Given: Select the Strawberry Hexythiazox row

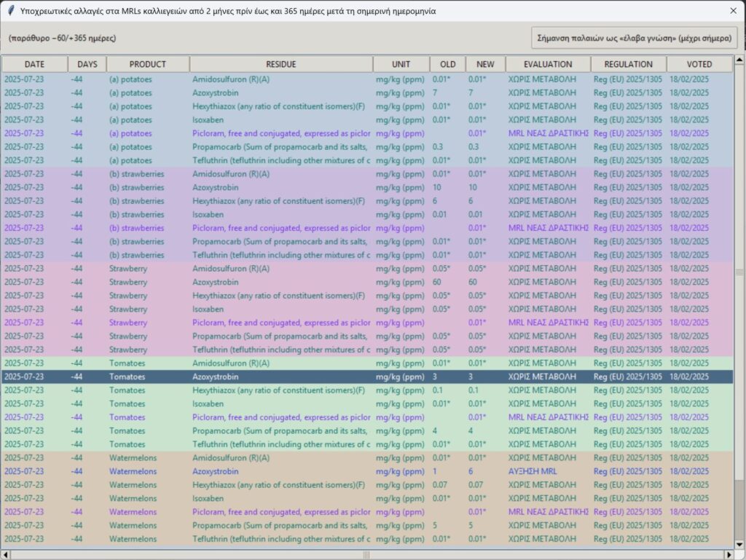Looking at the screenshot, I should tap(367, 296).
